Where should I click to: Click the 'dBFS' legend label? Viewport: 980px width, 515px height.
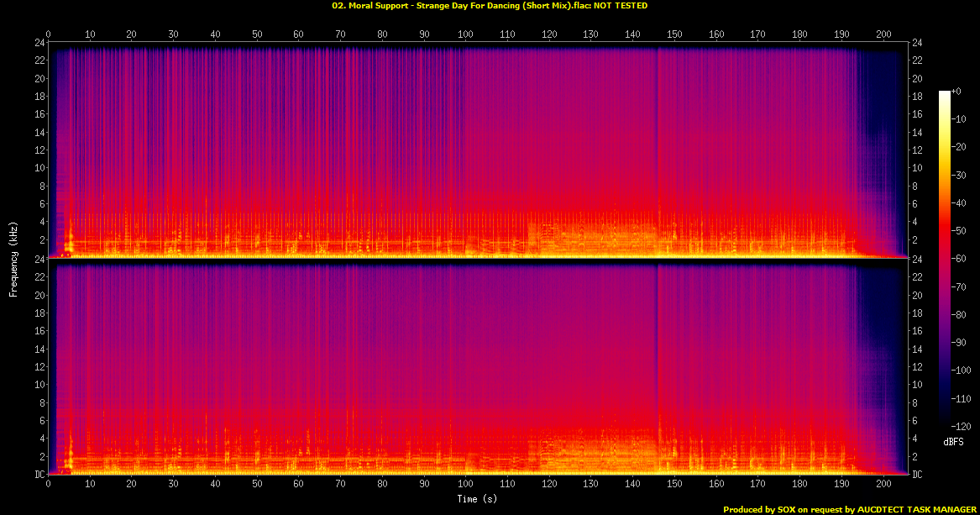coord(954,442)
